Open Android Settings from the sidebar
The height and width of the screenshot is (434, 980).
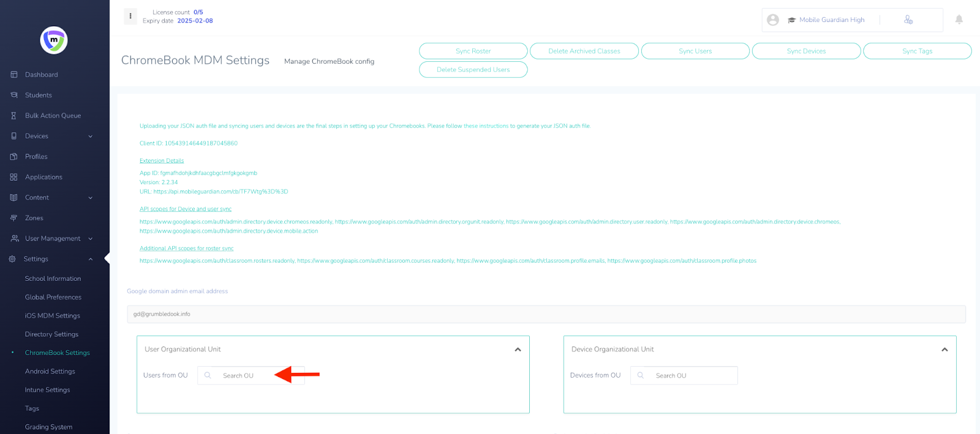click(50, 372)
